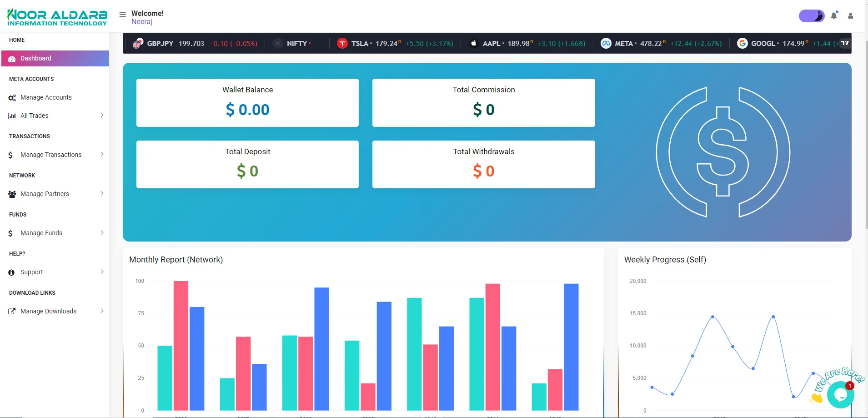Click the Support info icon
The image size is (868, 418).
click(x=11, y=272)
